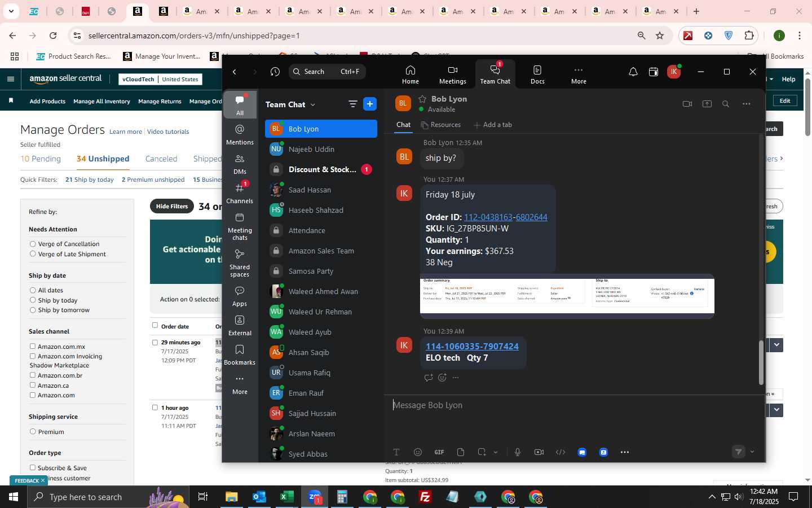The width and height of the screenshot is (812, 508).
Task: Open Meeting chats in sidebar
Action: point(240,226)
